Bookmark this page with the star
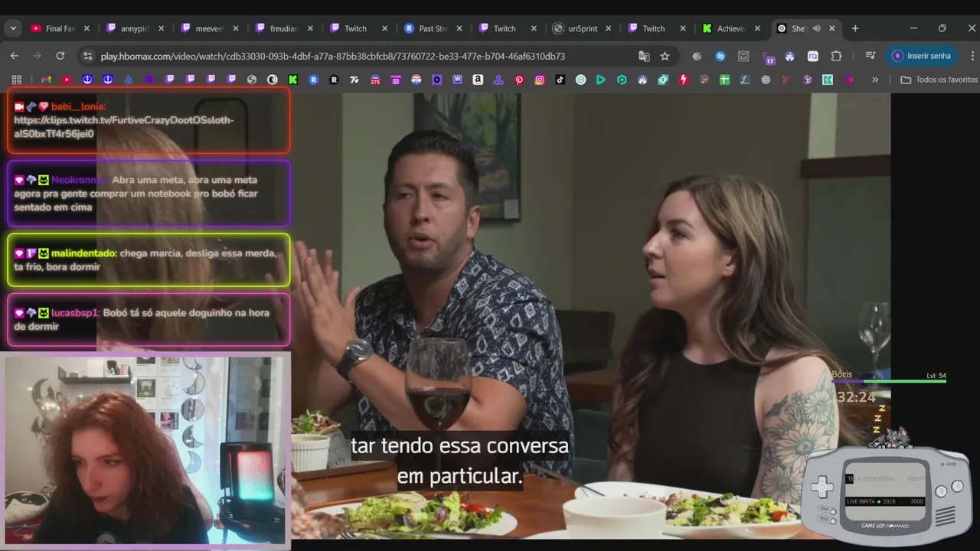This screenshot has width=980, height=551. [x=665, y=56]
